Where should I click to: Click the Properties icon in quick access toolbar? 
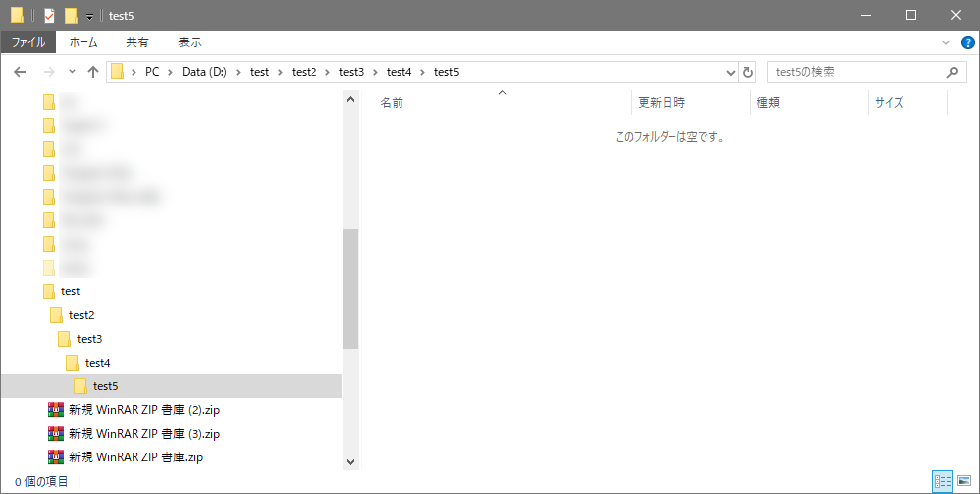click(x=48, y=15)
